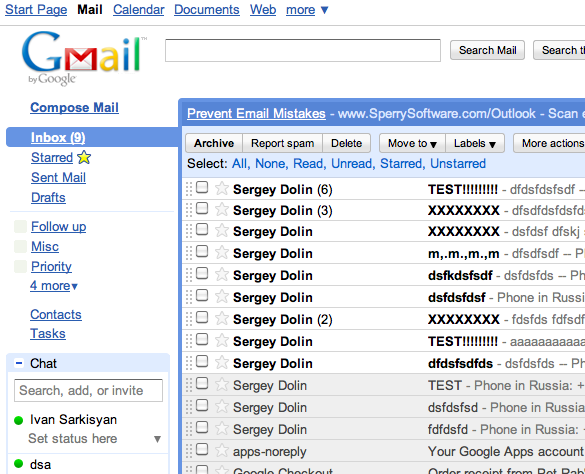Tick the checkbox for the dsfkdsfsdf email
This screenshot has width=585, height=474.
[x=202, y=274]
